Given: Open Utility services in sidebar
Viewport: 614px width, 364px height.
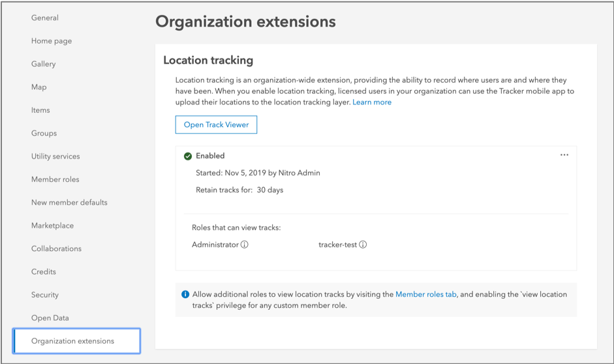Looking at the screenshot, I should click(x=55, y=157).
